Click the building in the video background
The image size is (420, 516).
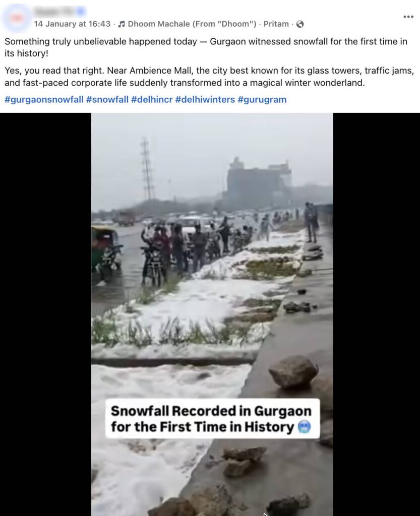pos(258,182)
